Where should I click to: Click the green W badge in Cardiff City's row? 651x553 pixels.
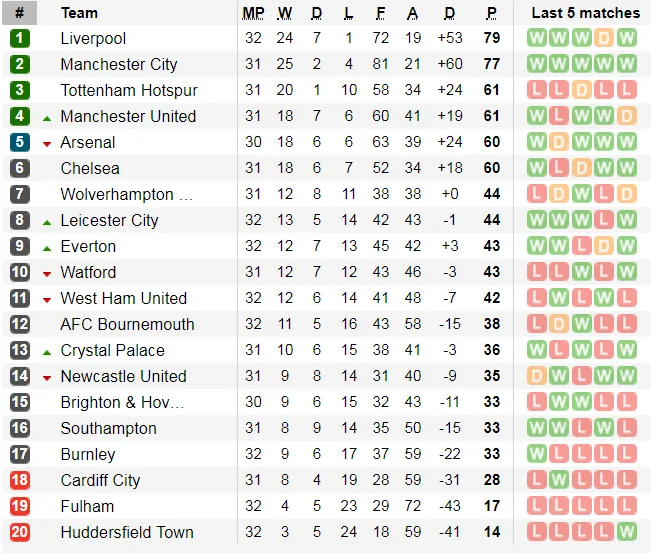click(x=559, y=480)
